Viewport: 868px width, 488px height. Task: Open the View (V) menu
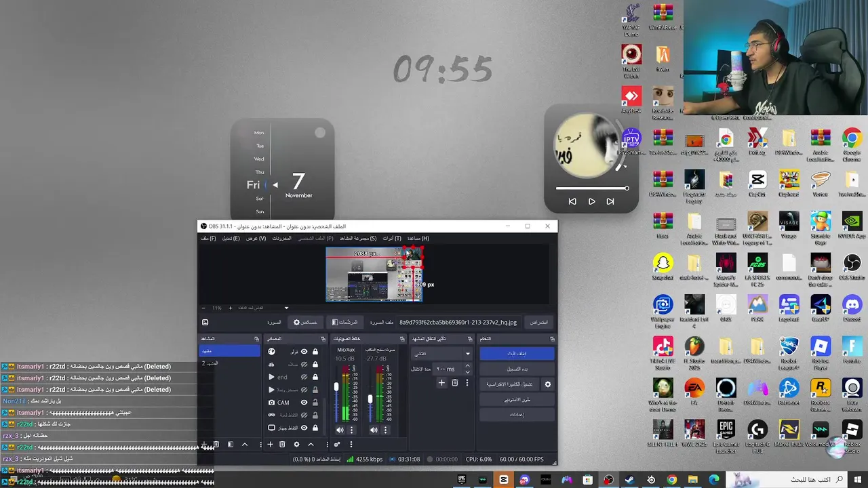tap(256, 238)
